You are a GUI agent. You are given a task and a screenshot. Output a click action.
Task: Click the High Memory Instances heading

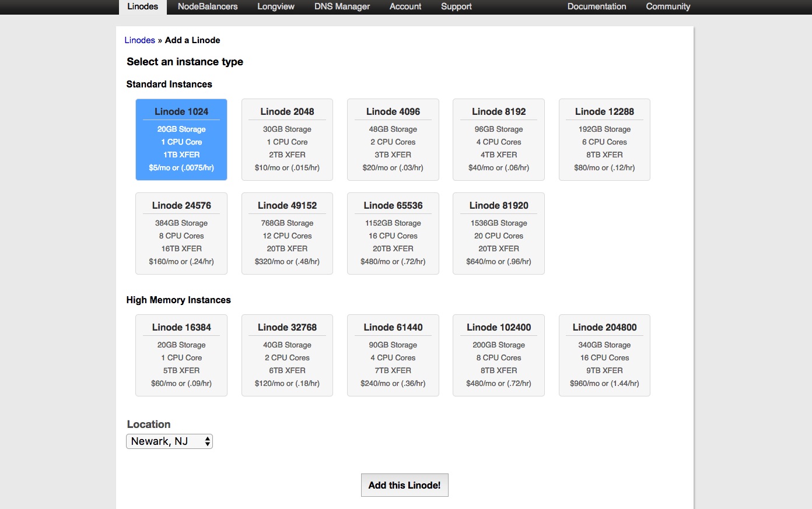click(178, 300)
